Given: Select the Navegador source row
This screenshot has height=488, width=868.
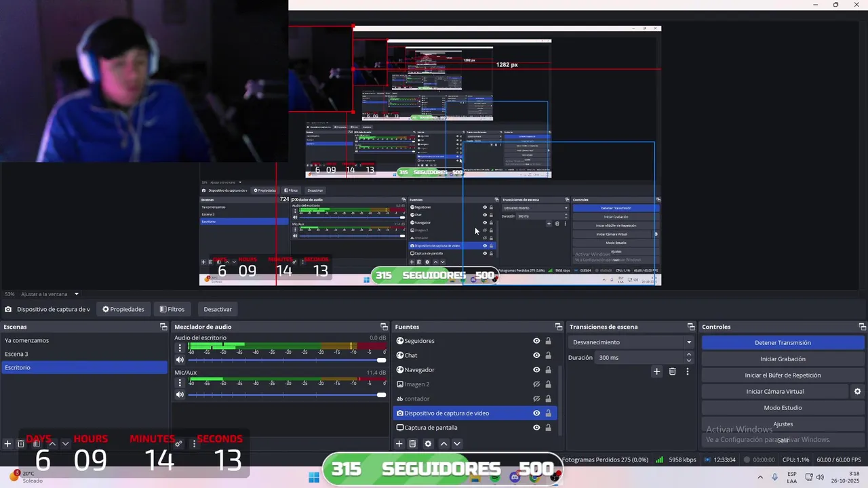Looking at the screenshot, I should (475, 369).
